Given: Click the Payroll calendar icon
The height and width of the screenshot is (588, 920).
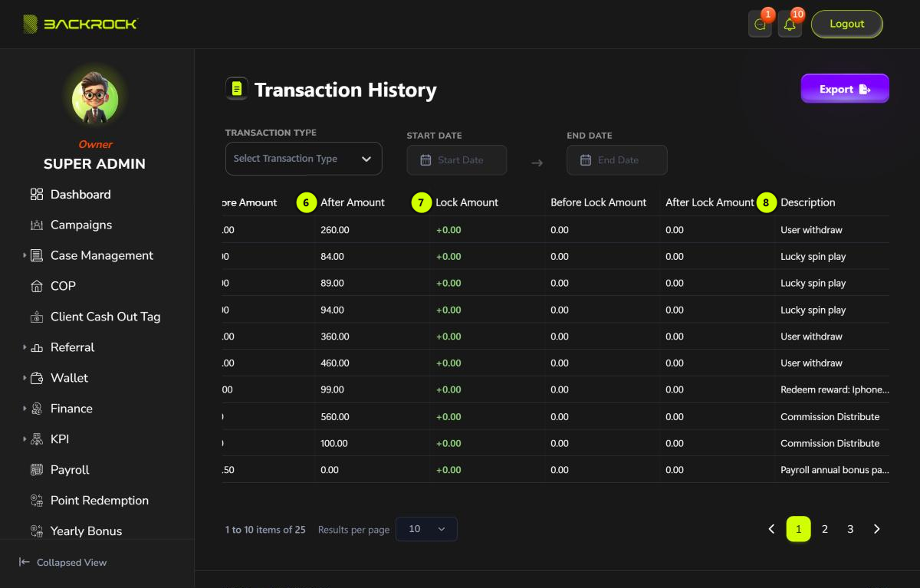Looking at the screenshot, I should tap(37, 470).
